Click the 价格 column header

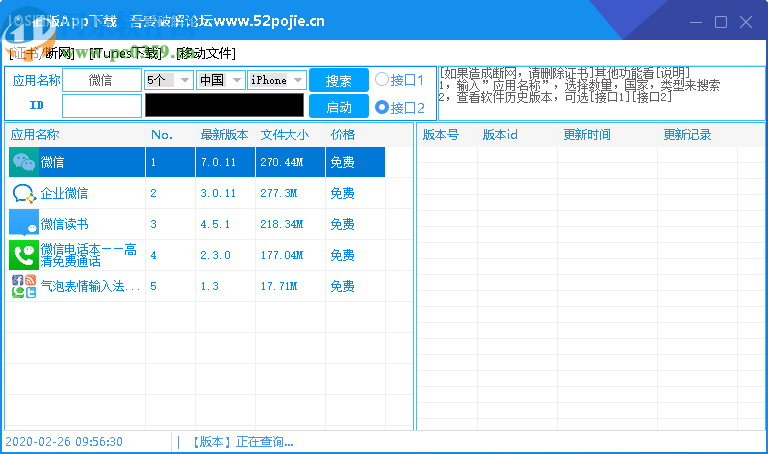point(342,135)
